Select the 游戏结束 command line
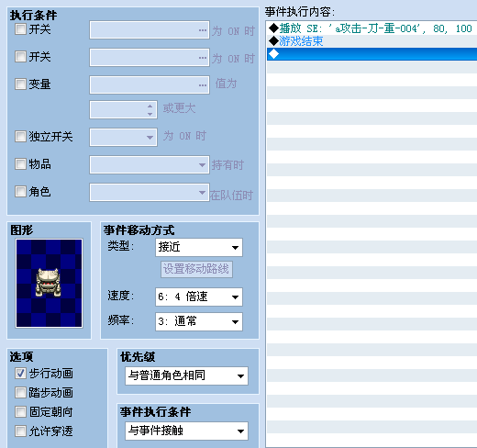 [372, 41]
